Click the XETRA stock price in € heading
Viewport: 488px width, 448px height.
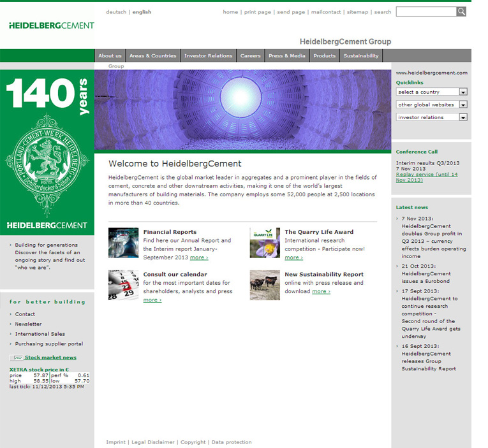(x=39, y=370)
